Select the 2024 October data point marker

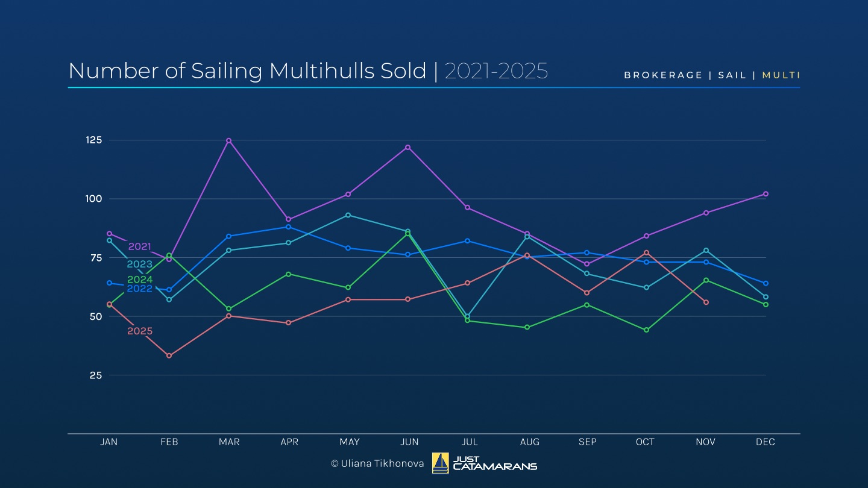coord(646,330)
